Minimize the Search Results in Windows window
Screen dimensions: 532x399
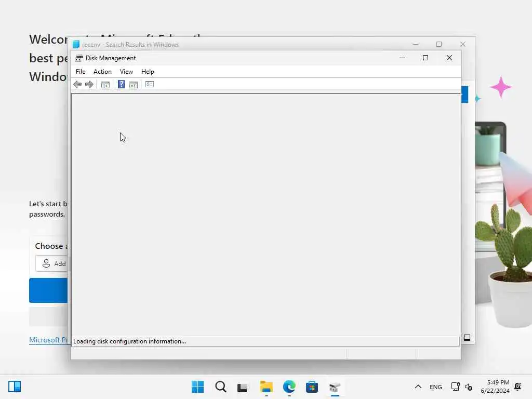416,44
